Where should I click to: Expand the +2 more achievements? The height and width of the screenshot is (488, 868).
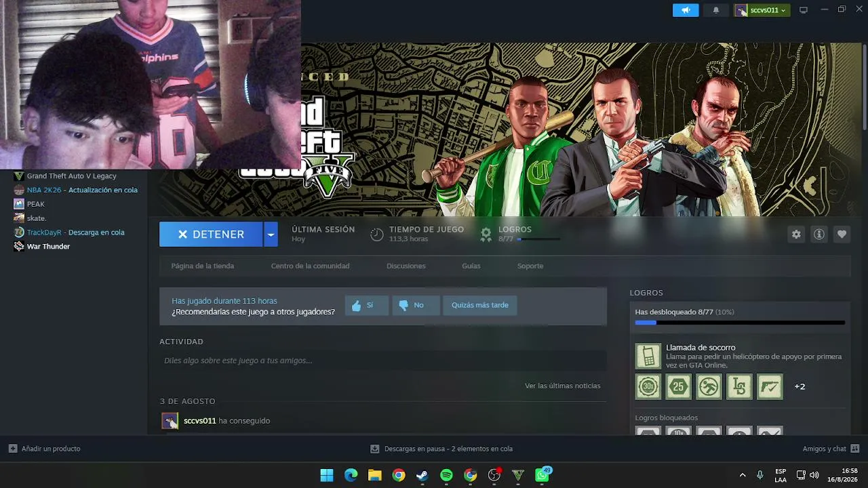(x=800, y=386)
